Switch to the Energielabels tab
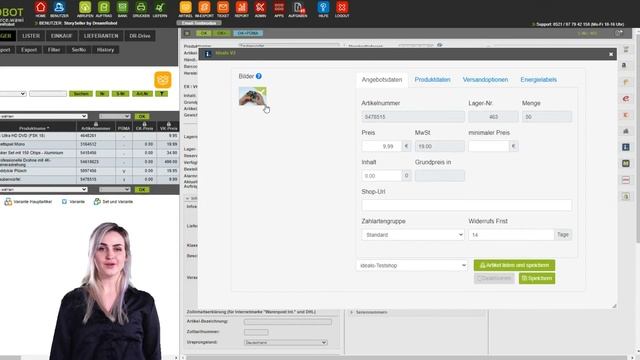Image resolution: width=640 pixels, height=360 pixels. tap(538, 80)
